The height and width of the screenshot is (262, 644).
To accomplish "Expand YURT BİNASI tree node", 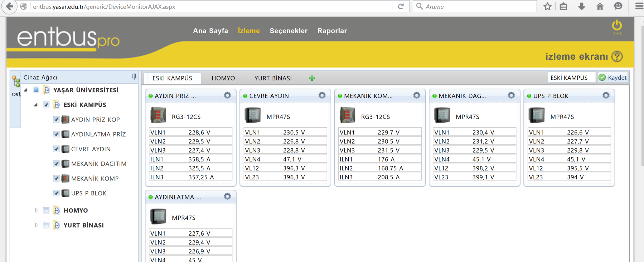I will pos(36,225).
